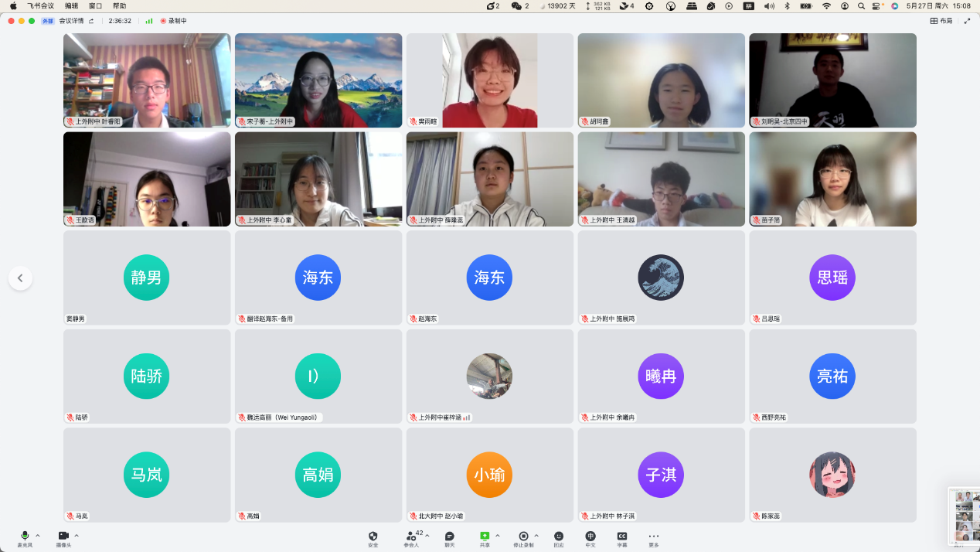Open the 窗口 menu
The height and width of the screenshot is (552, 980).
95,5
